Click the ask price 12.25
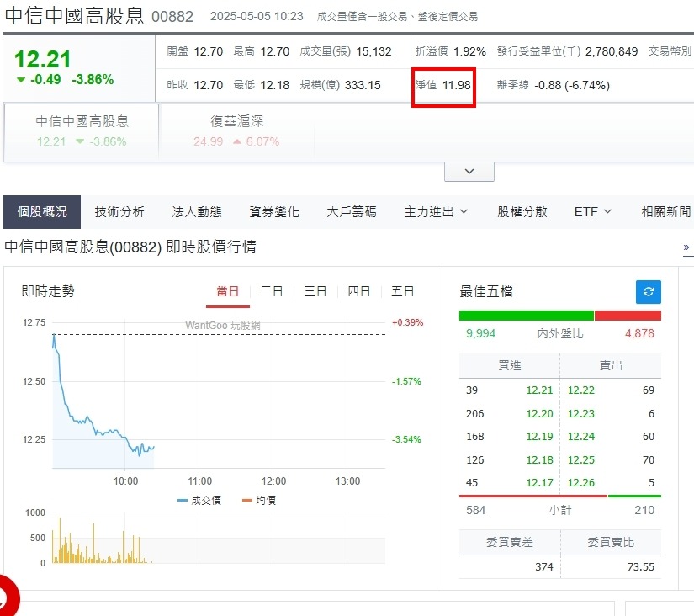Image resolution: width=694 pixels, height=616 pixels. [581, 460]
